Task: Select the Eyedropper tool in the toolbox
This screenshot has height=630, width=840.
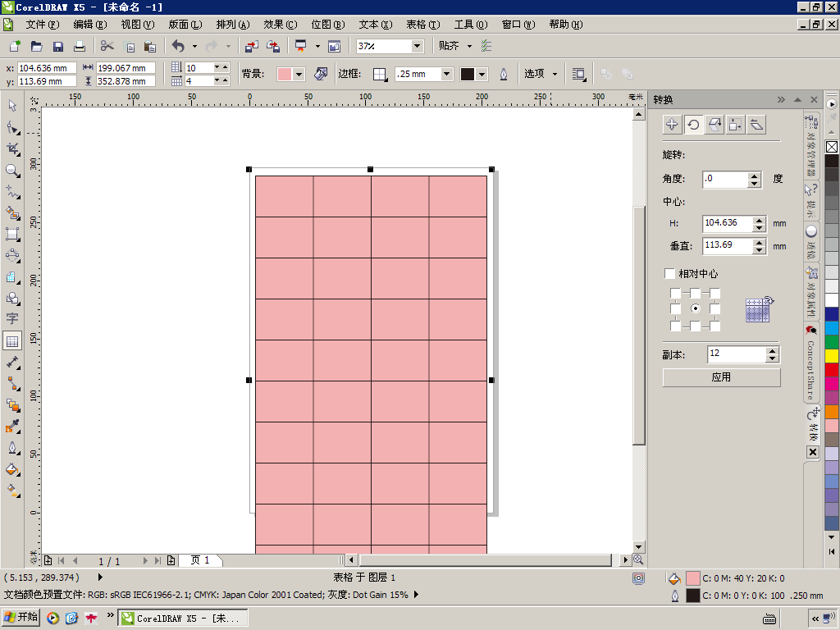Action: click(x=12, y=427)
